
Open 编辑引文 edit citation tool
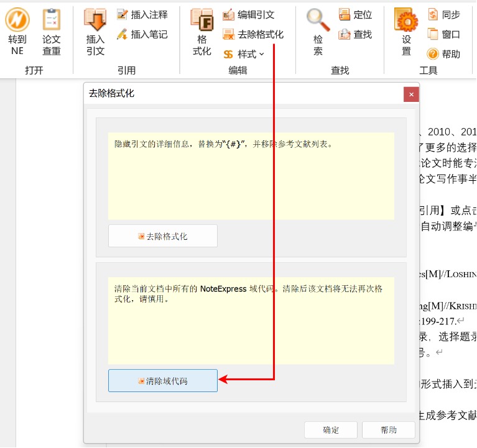pyautogui.click(x=249, y=14)
